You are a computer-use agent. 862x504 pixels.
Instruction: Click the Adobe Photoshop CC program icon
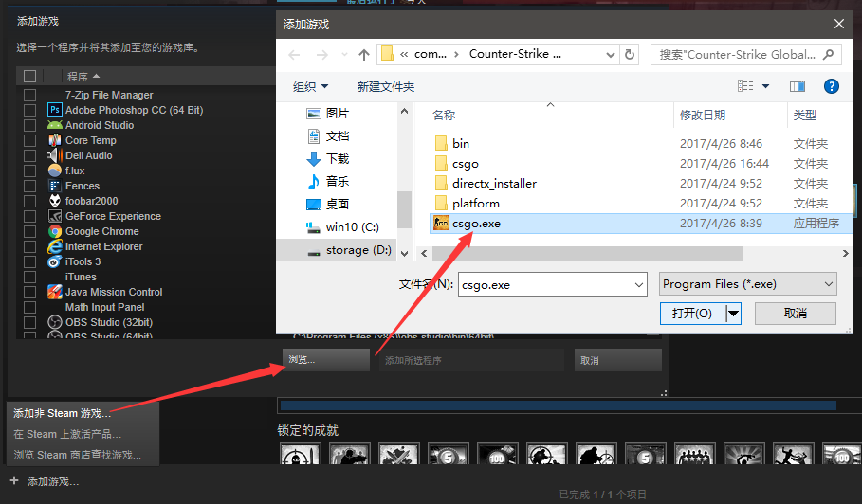click(x=55, y=110)
